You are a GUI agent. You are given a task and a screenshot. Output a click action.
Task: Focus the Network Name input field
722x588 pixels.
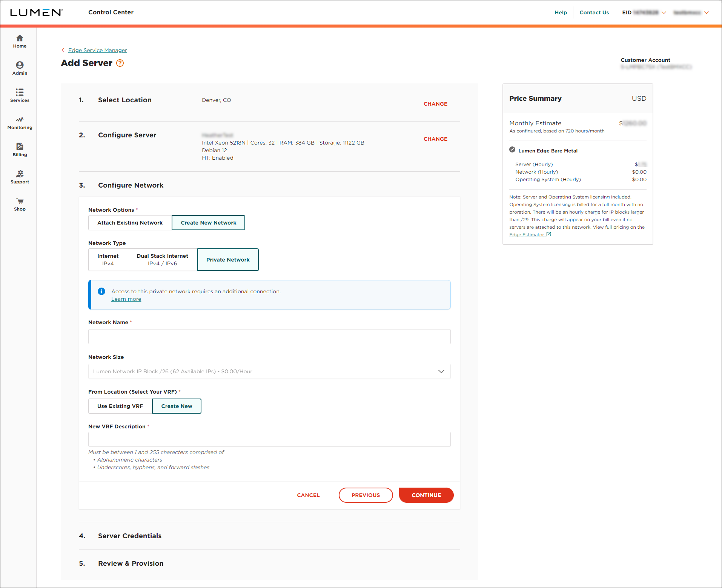(x=269, y=337)
